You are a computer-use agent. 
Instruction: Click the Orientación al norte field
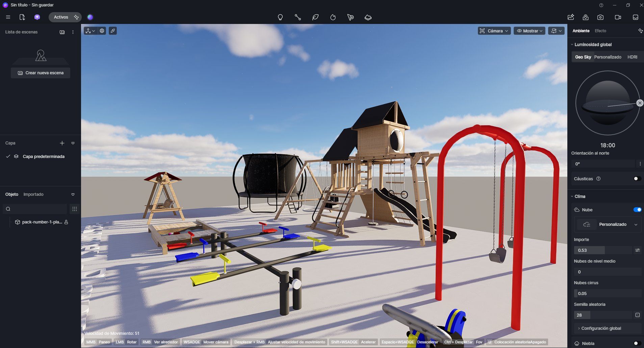click(x=603, y=164)
